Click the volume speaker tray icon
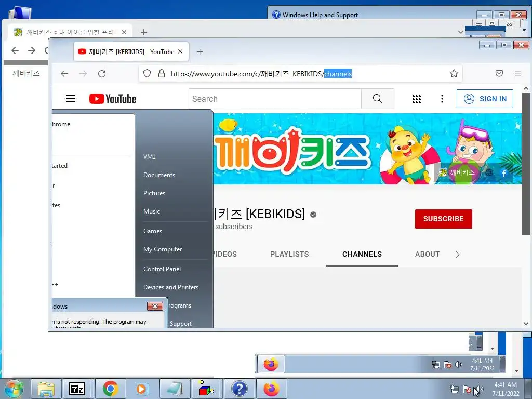Image resolution: width=532 pixels, height=399 pixels. [478, 390]
